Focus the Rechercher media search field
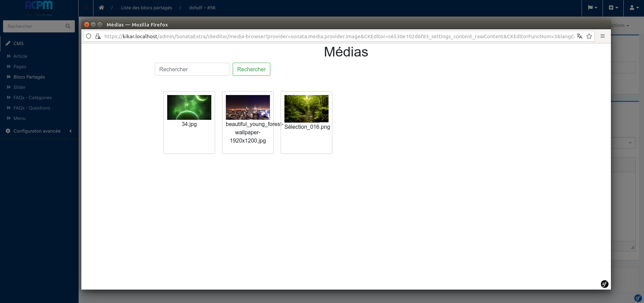Image resolution: width=644 pixels, height=303 pixels. coord(192,69)
